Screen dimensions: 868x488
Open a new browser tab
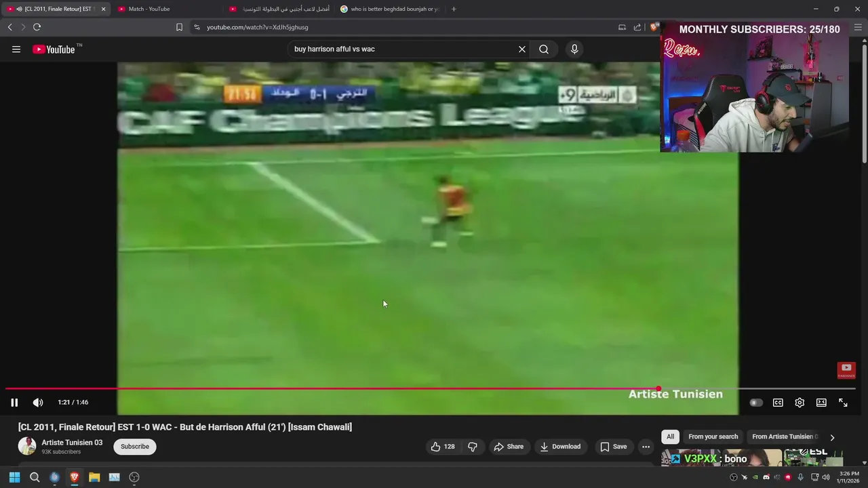[454, 9]
